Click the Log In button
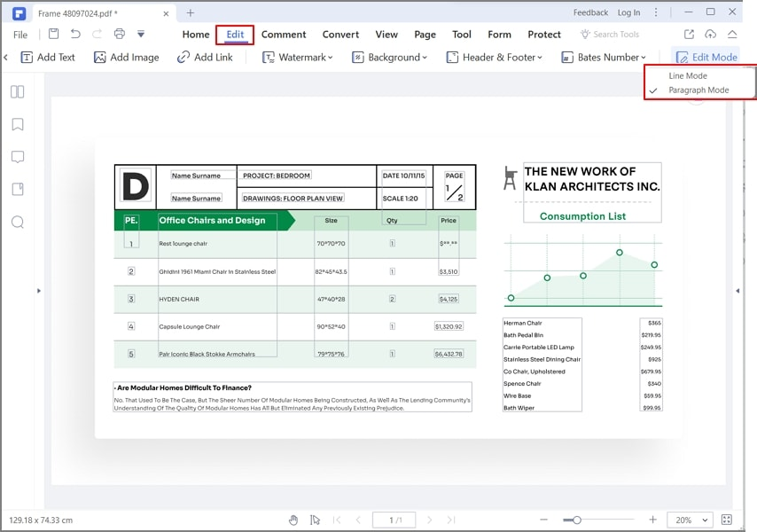The height and width of the screenshot is (532, 757). 628,12
